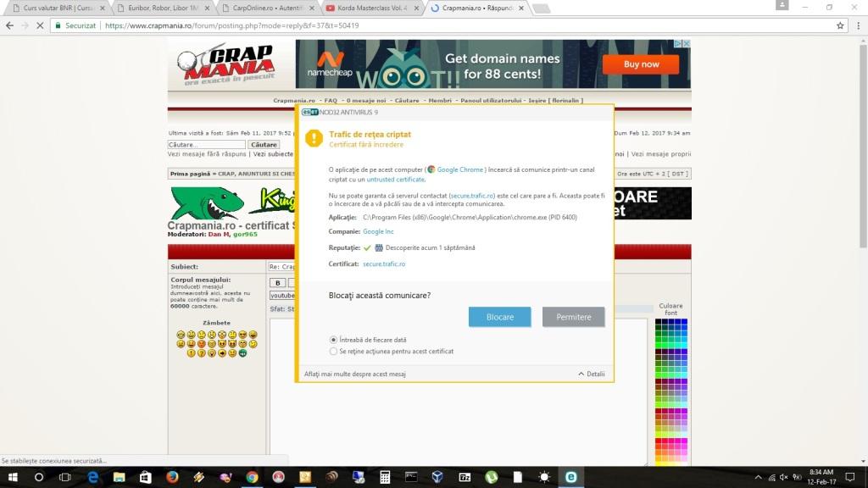Open the Windows Start menu
868x488 pixels.
pos(13,477)
